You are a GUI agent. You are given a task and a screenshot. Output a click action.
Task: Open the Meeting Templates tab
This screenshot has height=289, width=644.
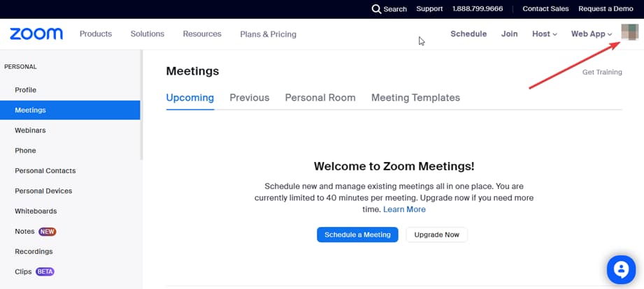click(415, 98)
